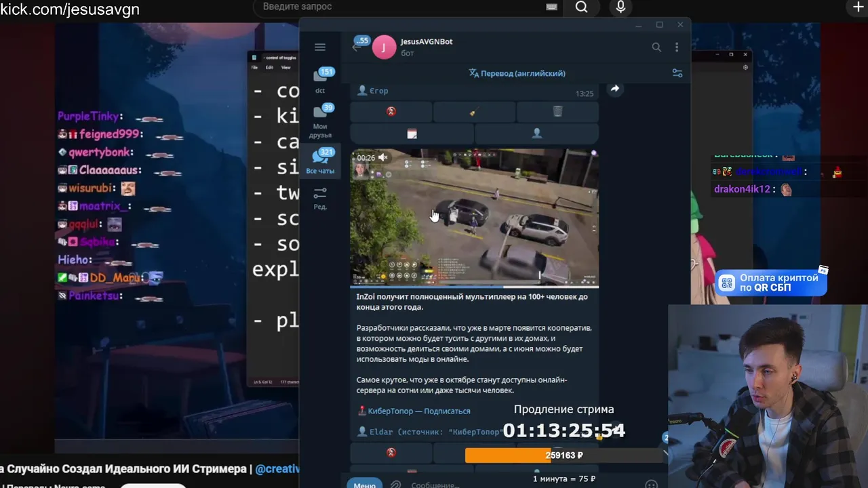Open the Edit menu in the Notepad window

click(x=269, y=67)
